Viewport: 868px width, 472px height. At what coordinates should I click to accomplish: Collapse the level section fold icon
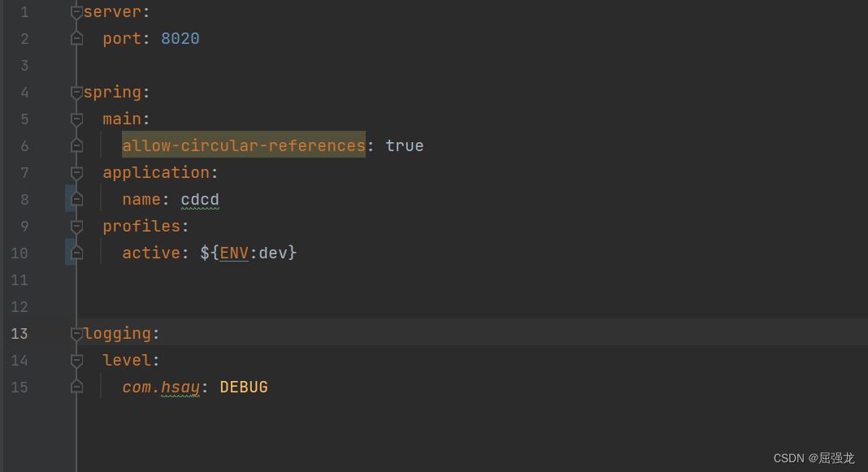point(77,361)
